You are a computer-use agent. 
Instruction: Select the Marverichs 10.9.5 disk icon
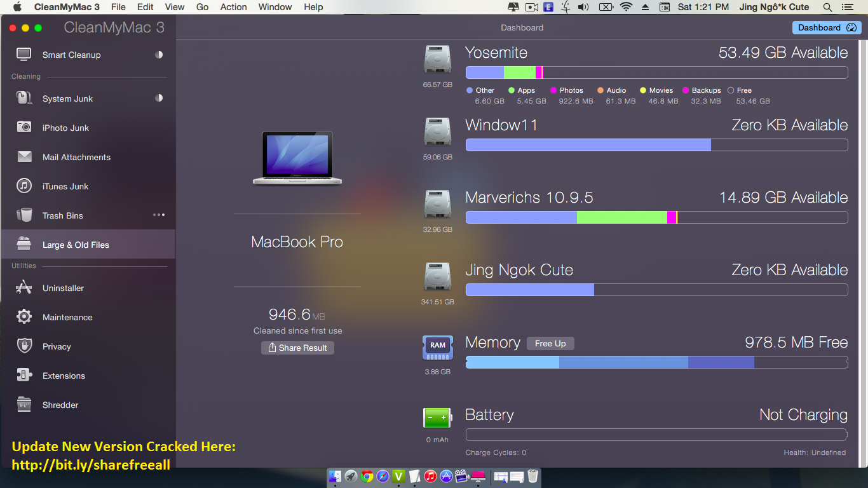(437, 203)
